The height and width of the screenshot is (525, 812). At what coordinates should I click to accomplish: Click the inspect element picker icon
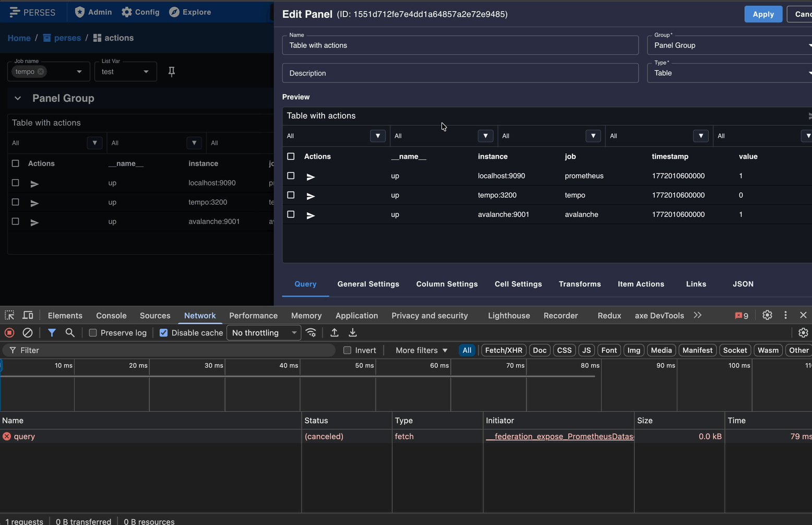click(9, 315)
